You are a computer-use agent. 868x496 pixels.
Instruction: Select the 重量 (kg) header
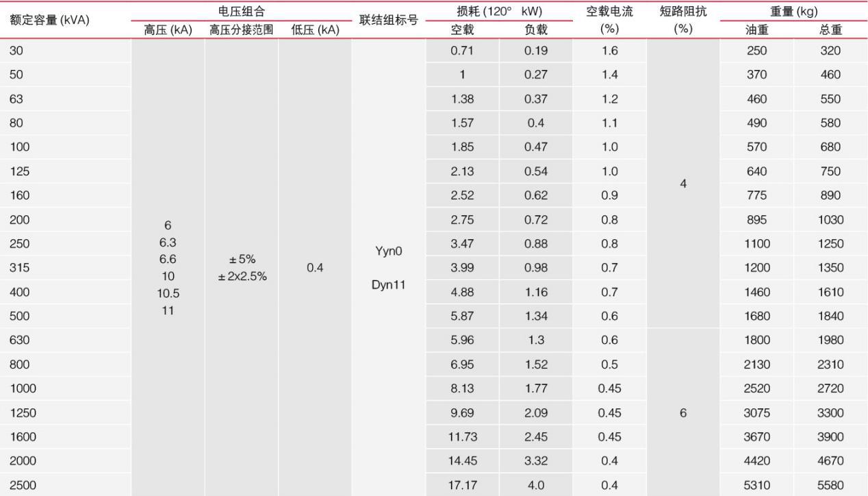(793, 11)
